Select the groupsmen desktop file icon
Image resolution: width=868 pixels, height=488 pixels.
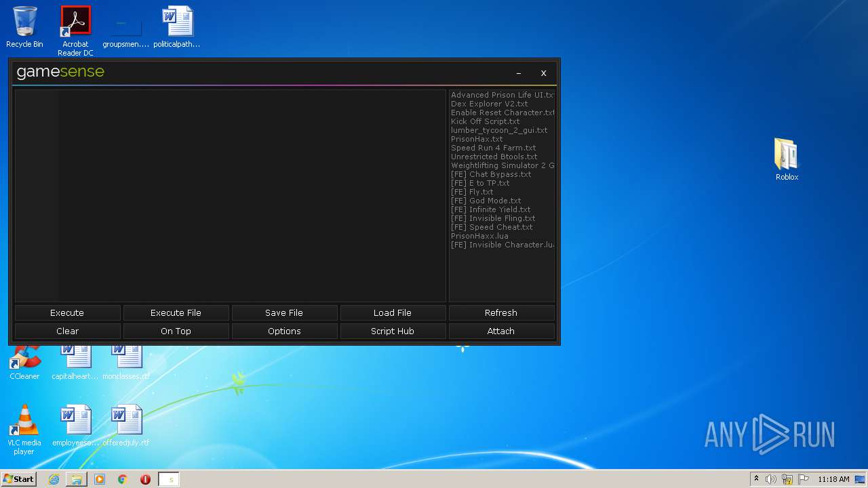pyautogui.click(x=126, y=27)
